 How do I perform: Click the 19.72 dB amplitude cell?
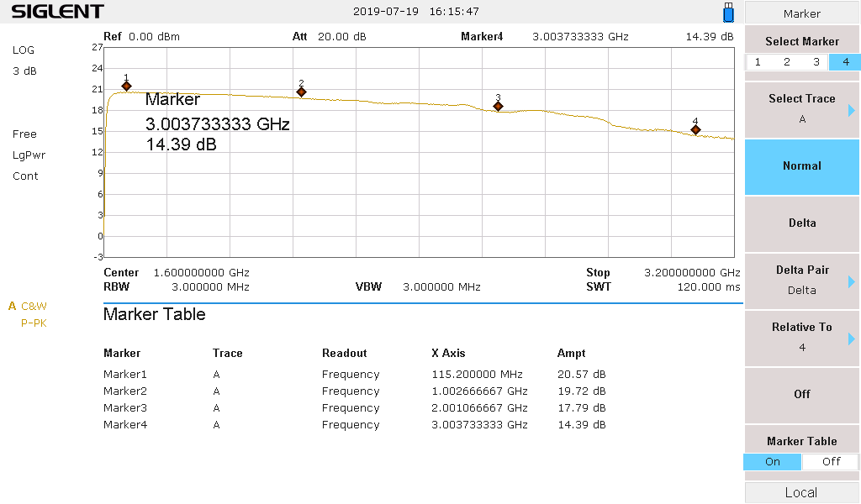click(582, 391)
